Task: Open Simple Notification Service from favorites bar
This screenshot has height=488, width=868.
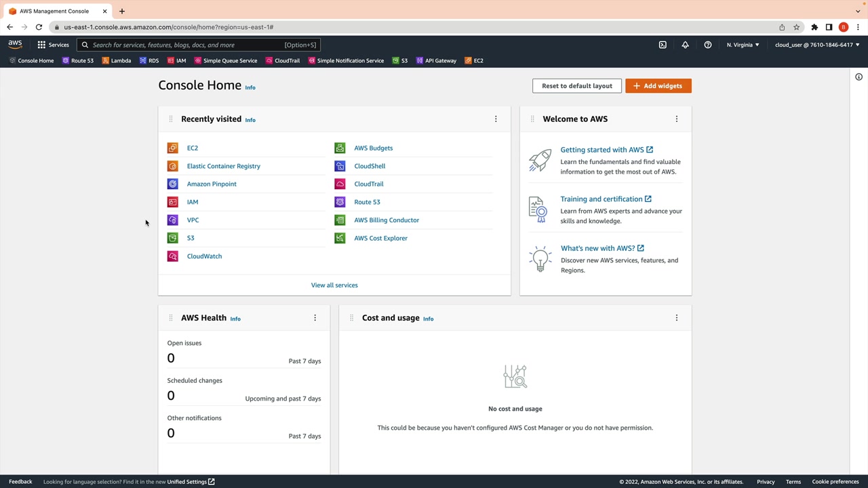Action: pyautogui.click(x=346, y=60)
